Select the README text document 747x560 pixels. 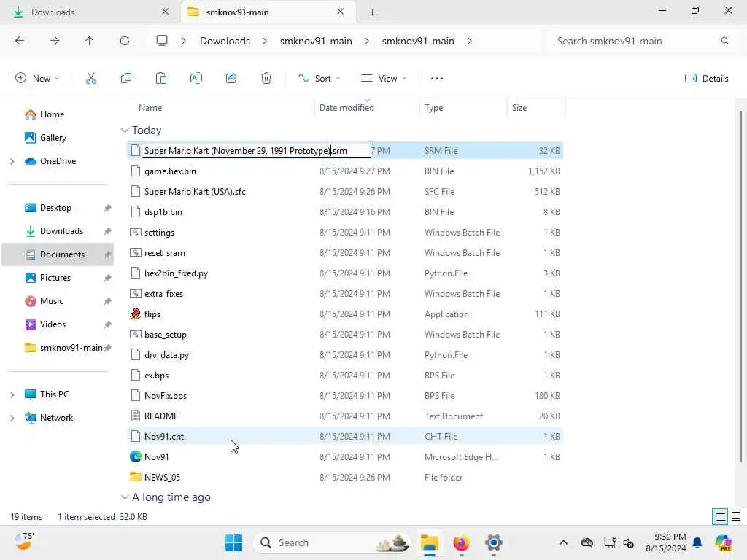tap(161, 416)
